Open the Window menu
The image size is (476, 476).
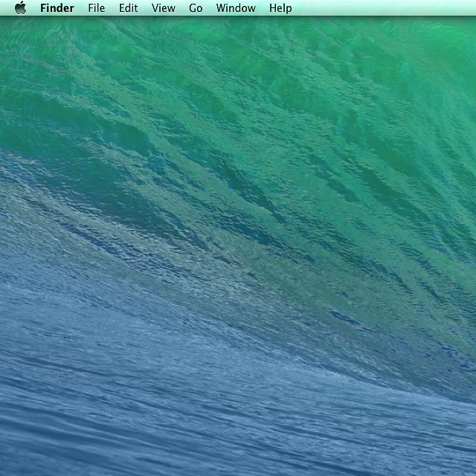(236, 8)
